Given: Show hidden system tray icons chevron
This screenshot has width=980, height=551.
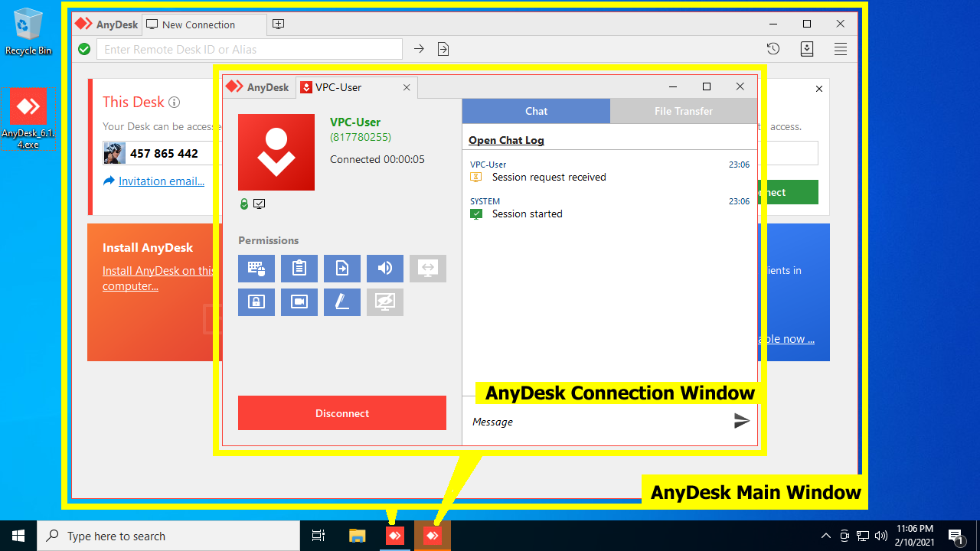Looking at the screenshot, I should point(825,536).
